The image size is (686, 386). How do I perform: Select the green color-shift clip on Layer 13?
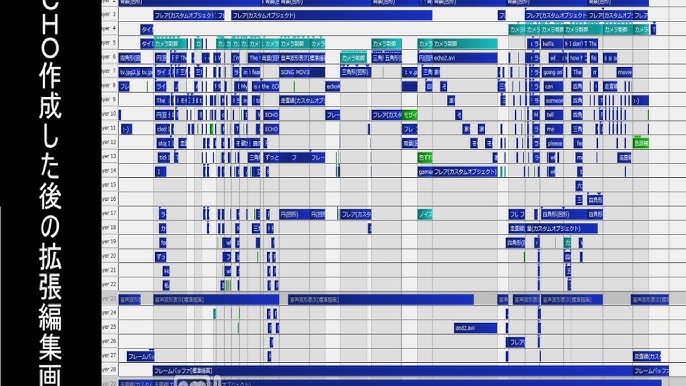coord(425,157)
